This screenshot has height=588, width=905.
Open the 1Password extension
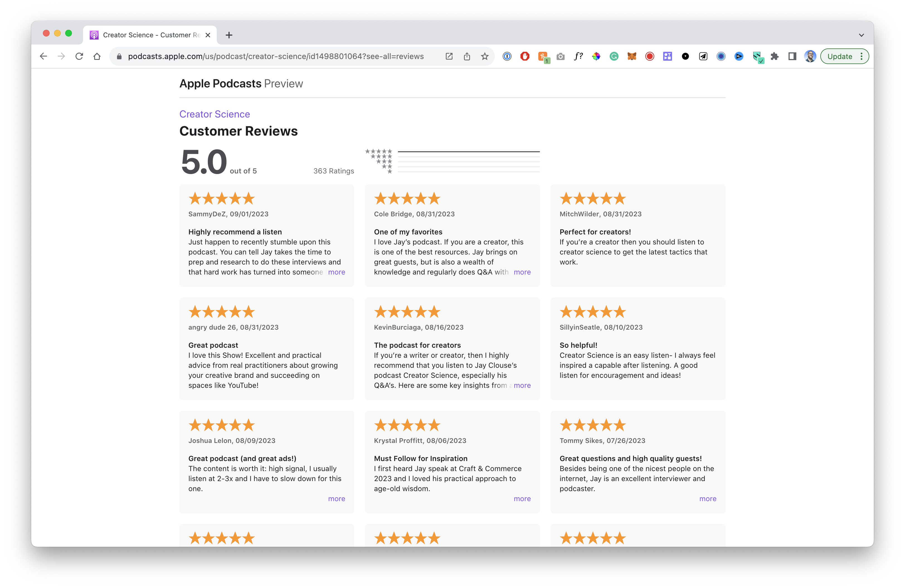pyautogui.click(x=507, y=56)
